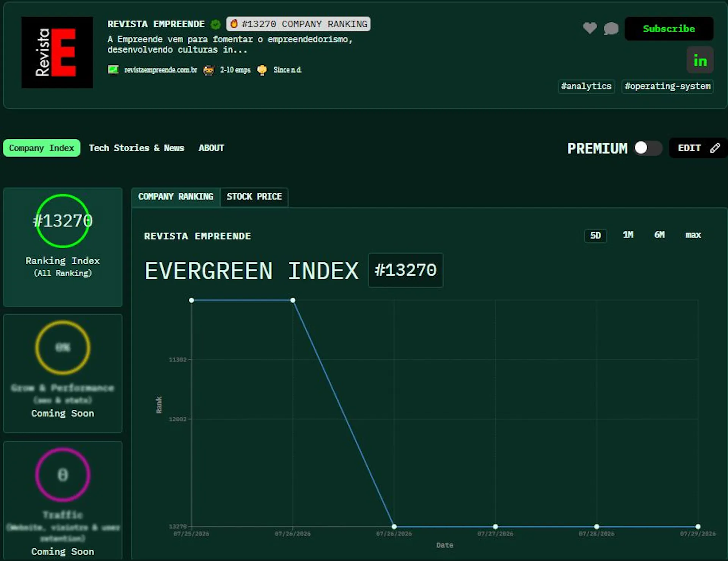
Task: Select the STOCK PRICE tab
Action: (254, 197)
